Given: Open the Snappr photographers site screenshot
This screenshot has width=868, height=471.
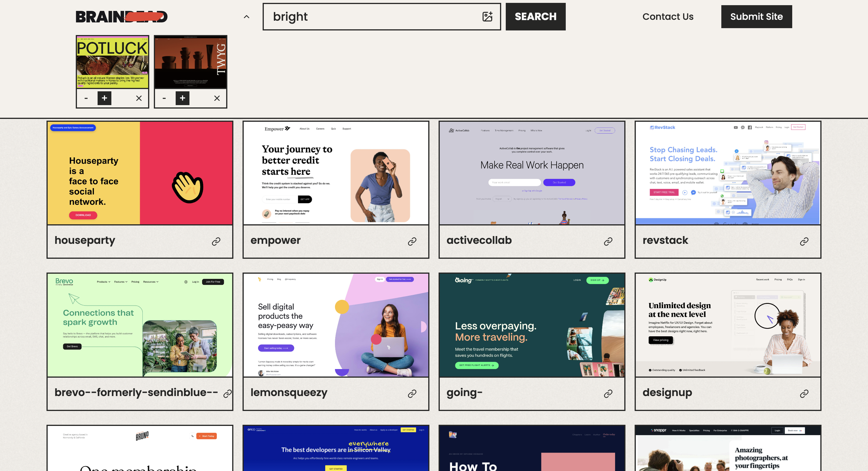Looking at the screenshot, I should click(728, 448).
